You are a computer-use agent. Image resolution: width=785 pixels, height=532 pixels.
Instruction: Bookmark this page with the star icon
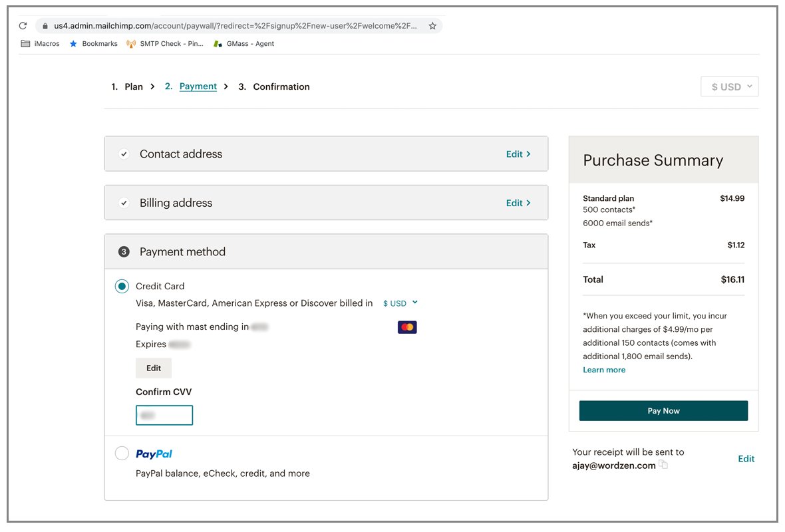432,25
